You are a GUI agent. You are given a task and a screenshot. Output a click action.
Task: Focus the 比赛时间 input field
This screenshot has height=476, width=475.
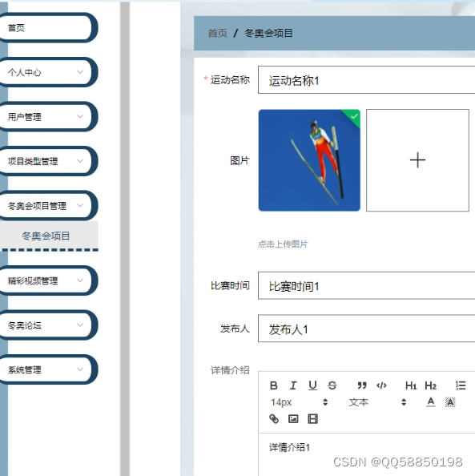pyautogui.click(x=366, y=285)
